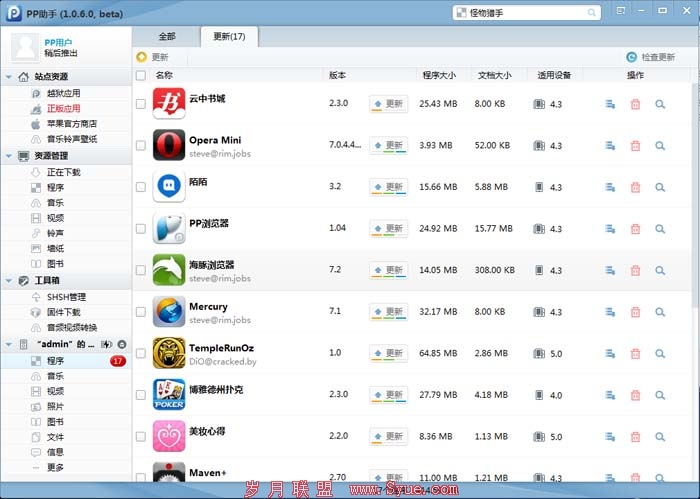Screen dimensions: 700x499
Task: Update 云中书城 with its 更新 button
Action: 388,104
